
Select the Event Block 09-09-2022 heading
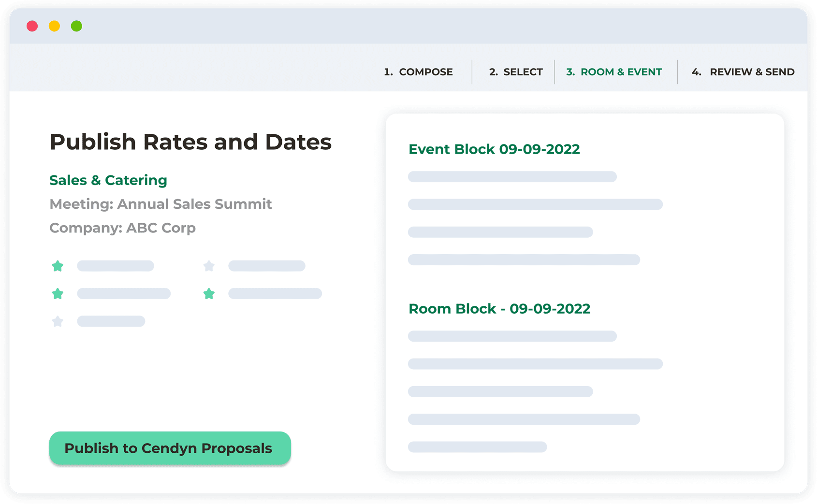click(494, 149)
